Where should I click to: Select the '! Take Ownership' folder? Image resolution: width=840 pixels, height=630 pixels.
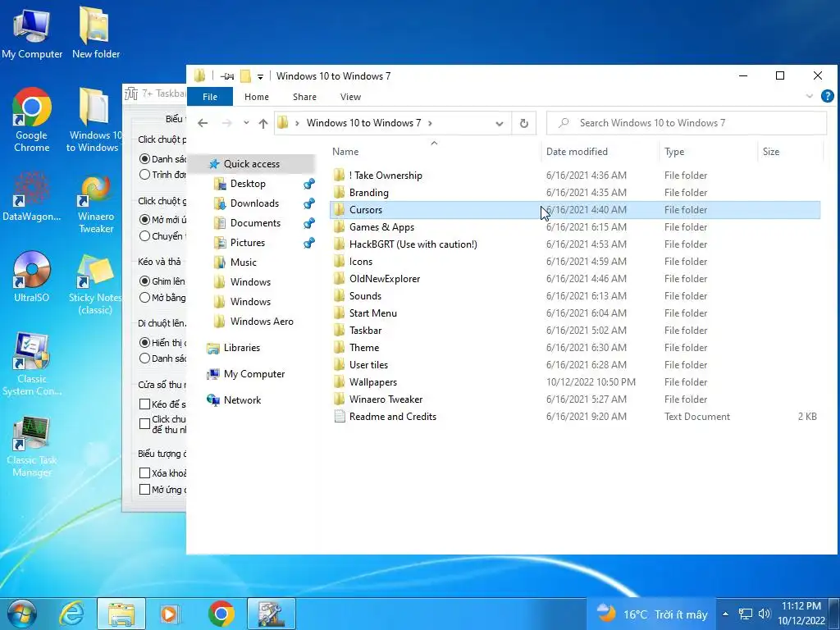tap(575, 176)
